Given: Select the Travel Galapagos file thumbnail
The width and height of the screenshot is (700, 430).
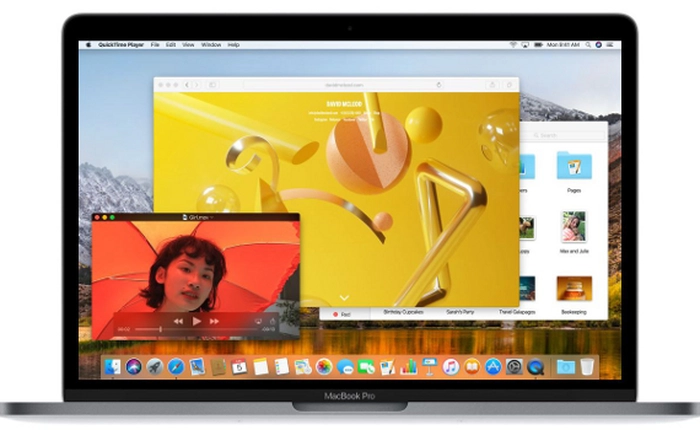Looking at the screenshot, I should point(527,288).
